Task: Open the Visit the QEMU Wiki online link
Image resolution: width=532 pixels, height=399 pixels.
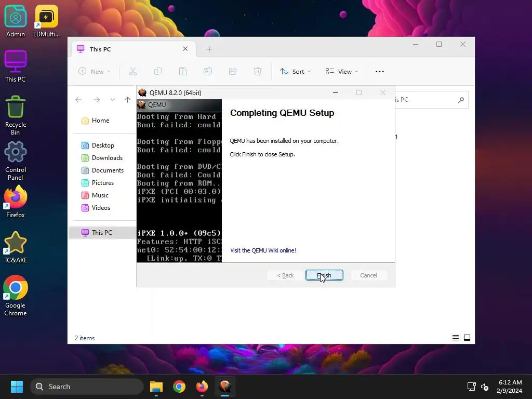Action: [263, 250]
